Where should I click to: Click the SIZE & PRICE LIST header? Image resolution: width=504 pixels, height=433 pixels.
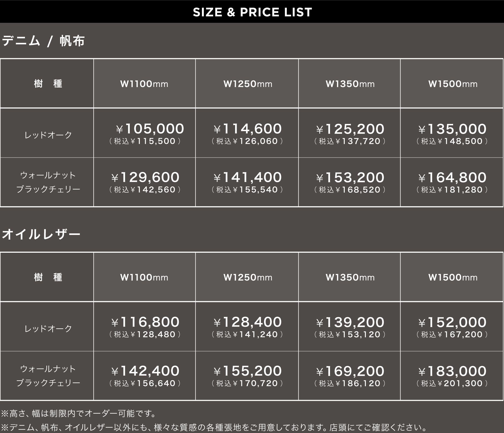click(x=252, y=12)
